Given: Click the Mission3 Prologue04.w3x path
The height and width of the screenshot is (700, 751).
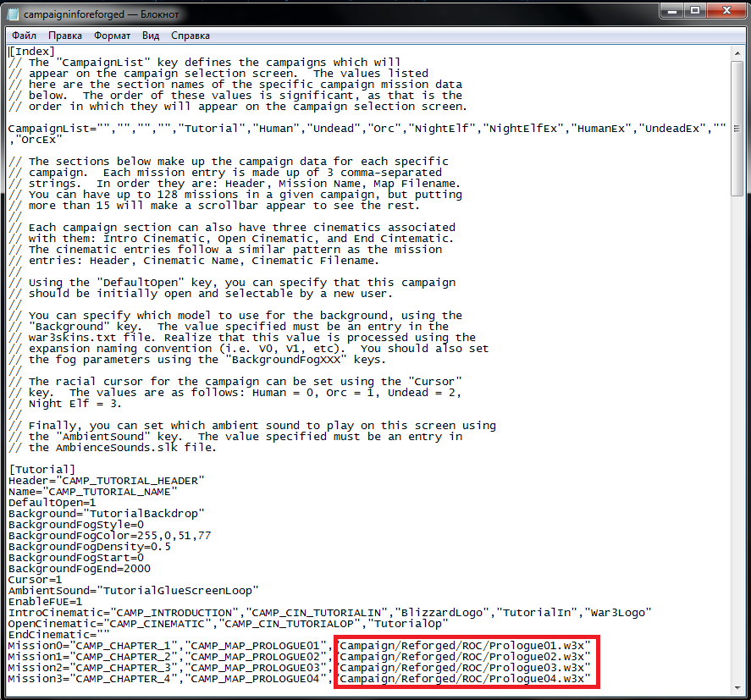Looking at the screenshot, I should pos(464,679).
